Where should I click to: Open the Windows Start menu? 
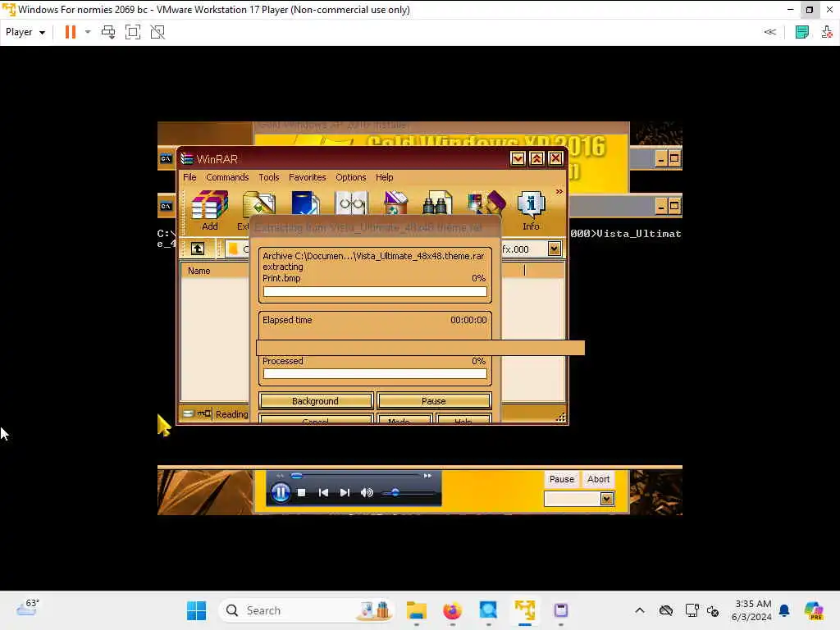pyautogui.click(x=197, y=610)
